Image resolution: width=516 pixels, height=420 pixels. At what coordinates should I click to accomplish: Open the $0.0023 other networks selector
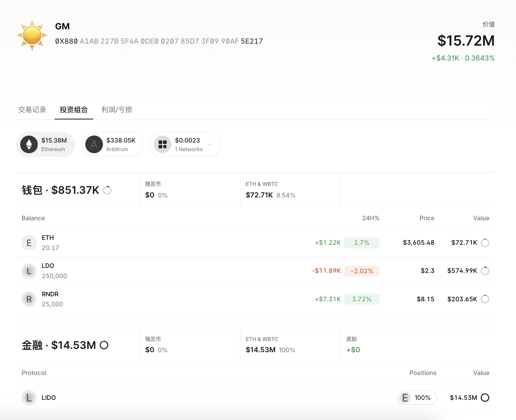pos(188,145)
